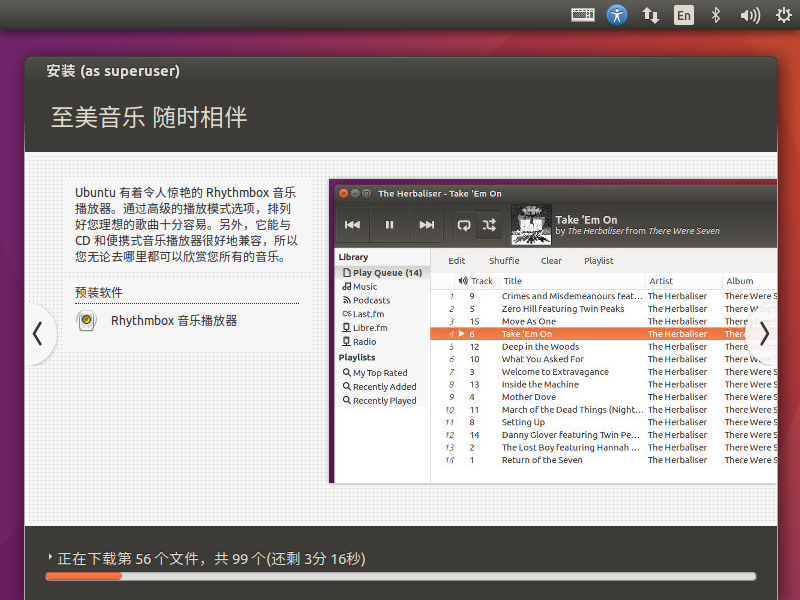Select the track 'Inside the Machine'
This screenshot has width=800, height=600.
point(604,384)
